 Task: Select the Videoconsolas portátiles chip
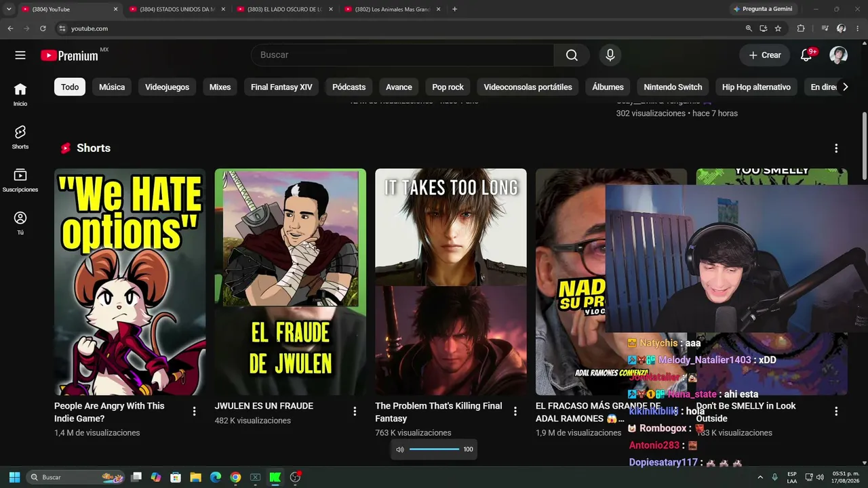tap(528, 87)
